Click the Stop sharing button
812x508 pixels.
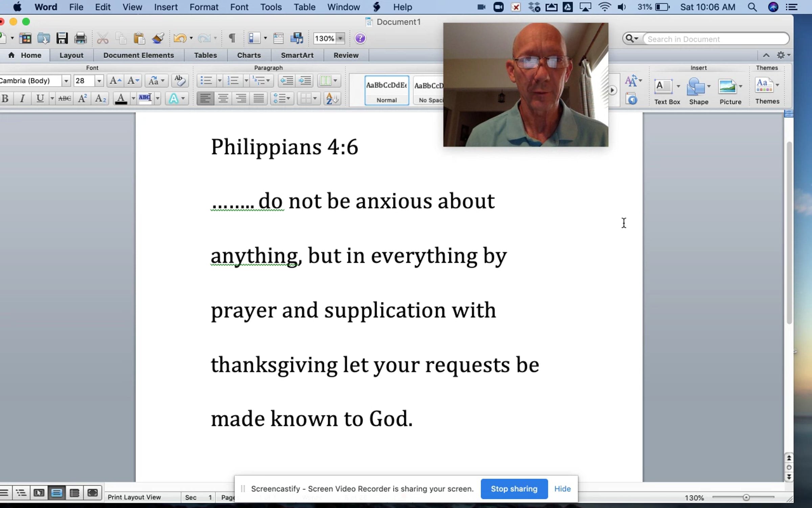[x=514, y=489]
